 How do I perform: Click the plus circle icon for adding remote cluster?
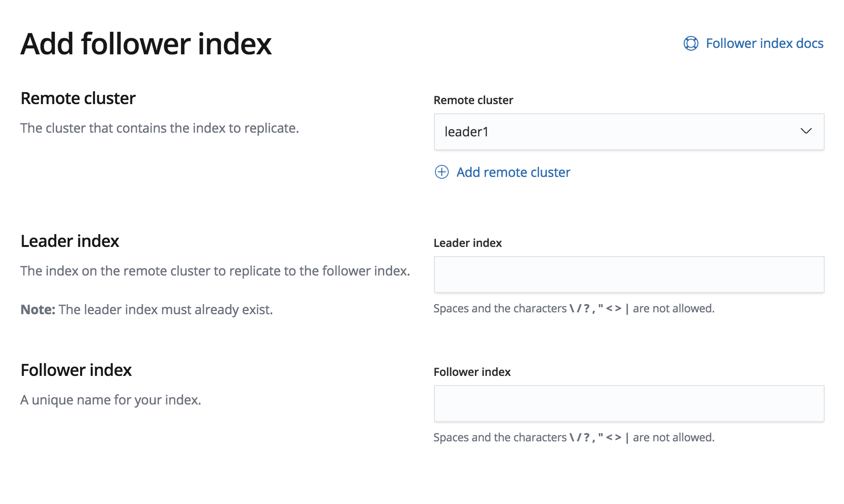441,172
